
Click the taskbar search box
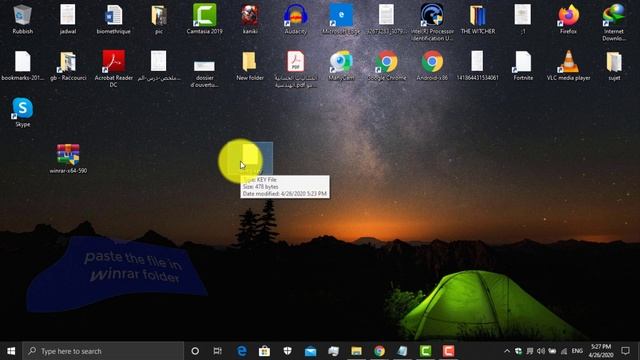click(x=103, y=351)
